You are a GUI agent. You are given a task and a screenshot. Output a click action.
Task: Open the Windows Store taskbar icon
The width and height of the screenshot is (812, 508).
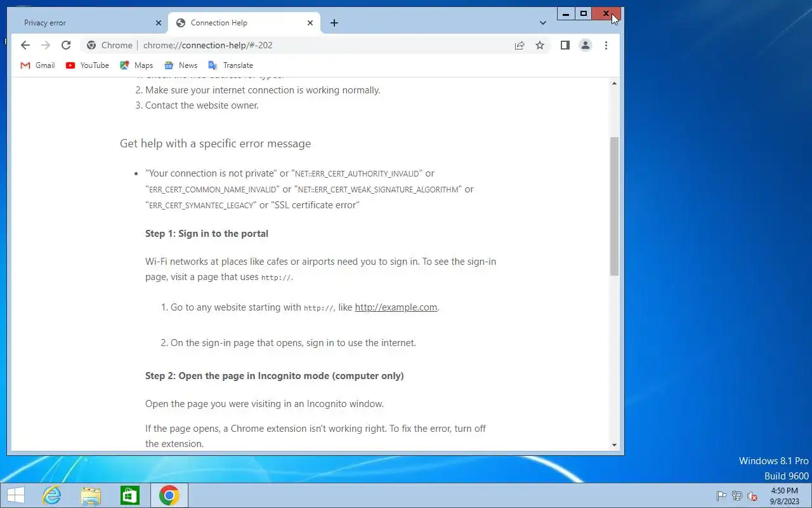point(130,495)
